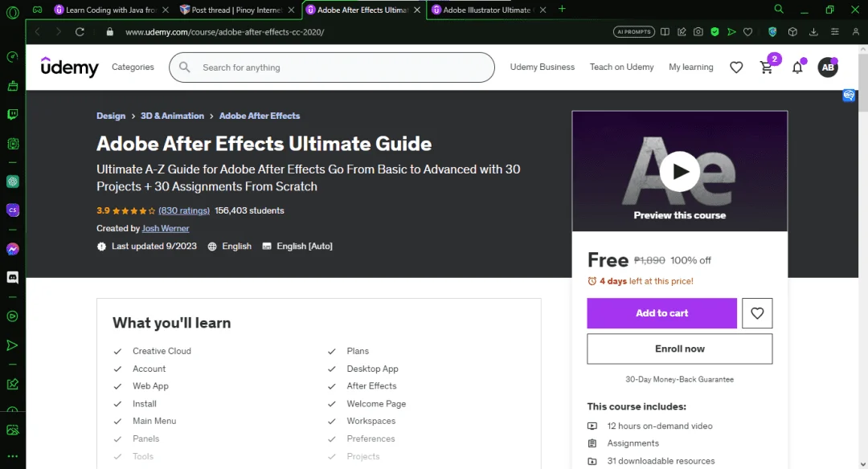The image size is (868, 469).
Task: Open Messenger in the sidebar
Action: pyautogui.click(x=12, y=249)
